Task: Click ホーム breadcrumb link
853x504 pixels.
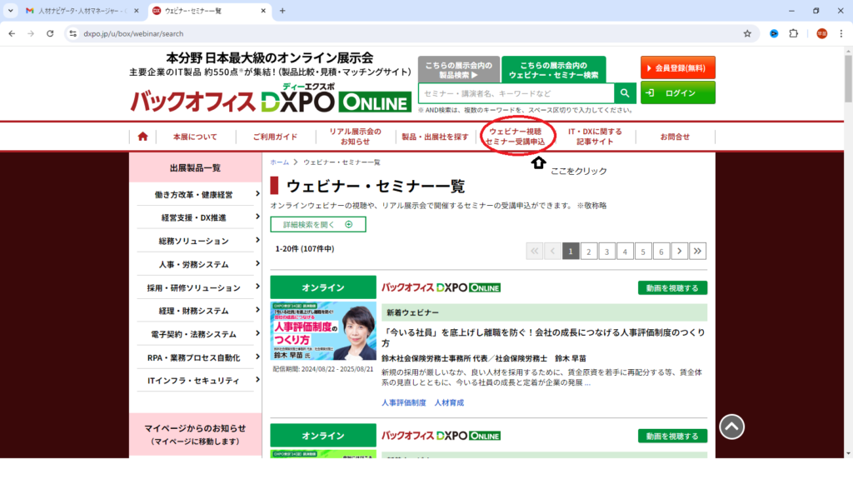Action: coord(280,162)
